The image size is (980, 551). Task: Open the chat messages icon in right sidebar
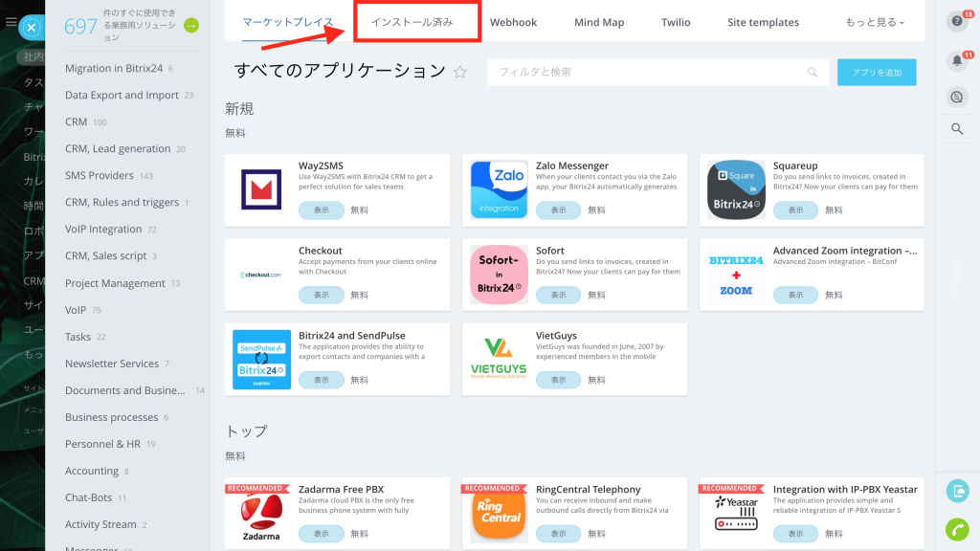click(957, 97)
